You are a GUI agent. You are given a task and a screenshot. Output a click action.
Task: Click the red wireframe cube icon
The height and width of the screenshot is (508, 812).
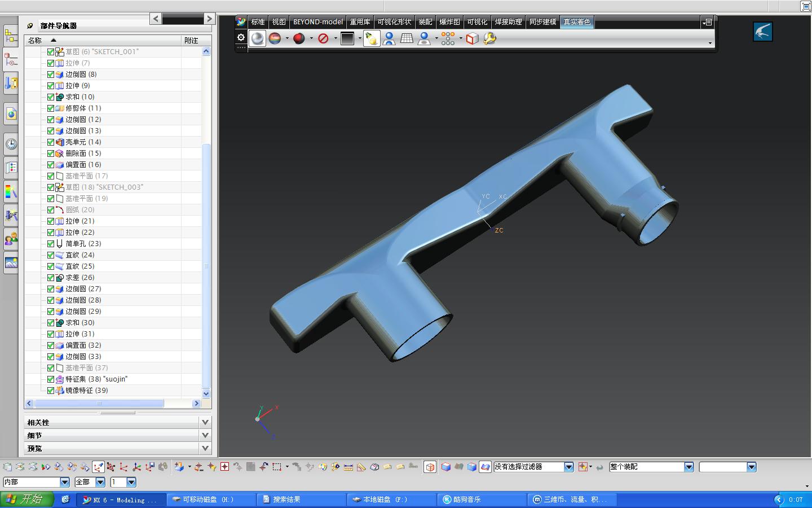472,38
